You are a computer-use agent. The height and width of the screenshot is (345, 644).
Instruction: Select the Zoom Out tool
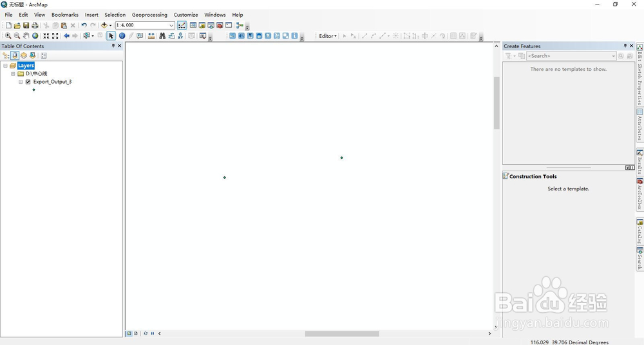pos(17,36)
